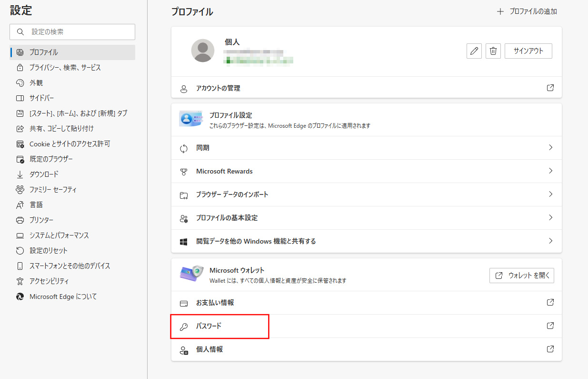
Task: Open 外観 settings in the sidebar
Action: [72, 83]
